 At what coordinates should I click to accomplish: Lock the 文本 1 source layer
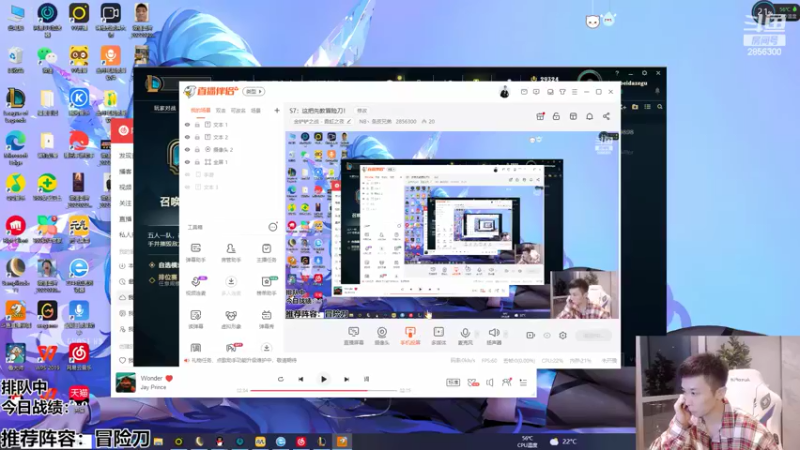(197, 124)
